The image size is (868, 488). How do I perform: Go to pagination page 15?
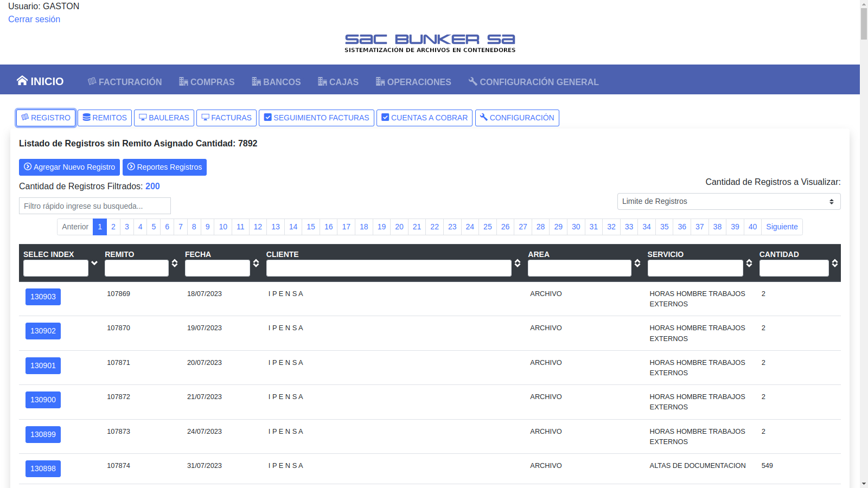click(x=311, y=227)
